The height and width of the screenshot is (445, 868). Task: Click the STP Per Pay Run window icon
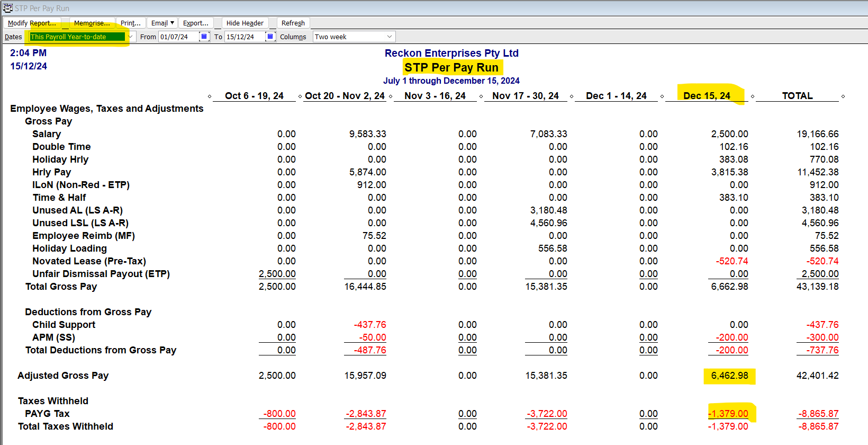pos(7,8)
